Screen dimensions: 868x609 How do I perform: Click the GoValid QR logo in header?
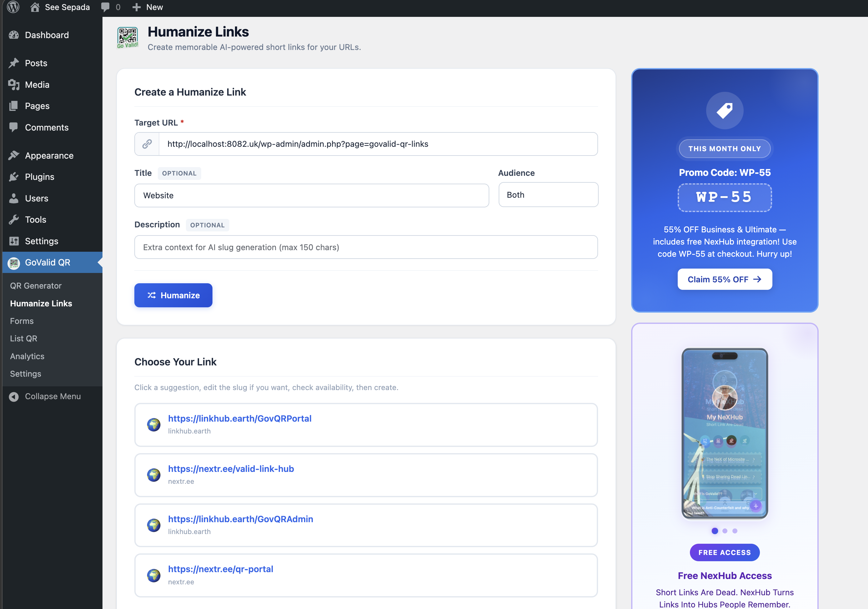127,38
